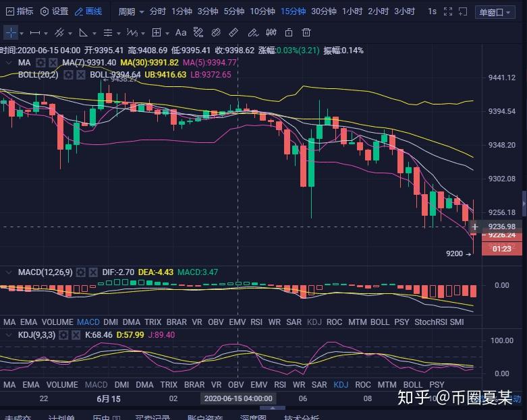Click the 9236.98 crosshair price label plus
Screen dimensions: 527x420
click(x=475, y=227)
